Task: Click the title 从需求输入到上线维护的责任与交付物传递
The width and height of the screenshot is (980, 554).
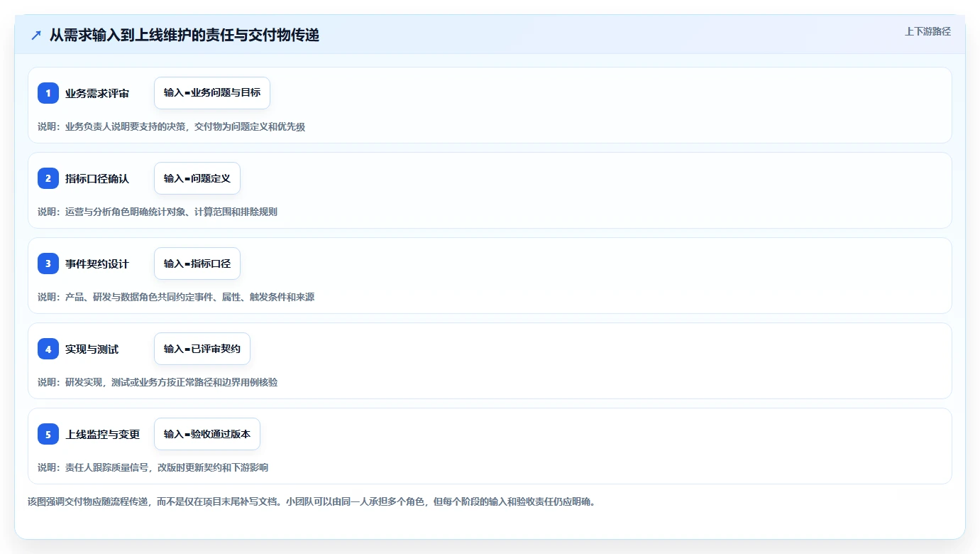Action: pos(185,35)
